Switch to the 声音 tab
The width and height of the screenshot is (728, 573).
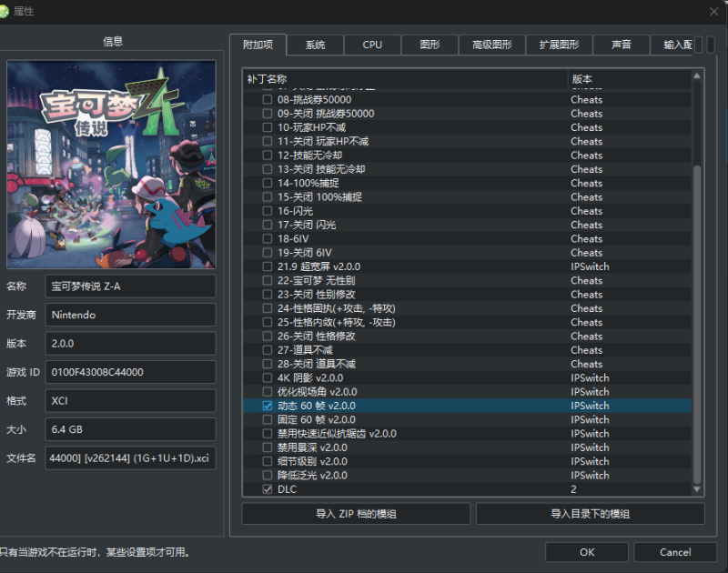click(x=616, y=44)
